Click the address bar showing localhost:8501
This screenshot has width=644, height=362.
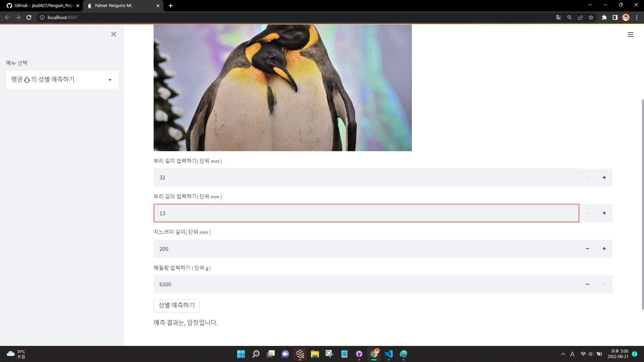295,17
